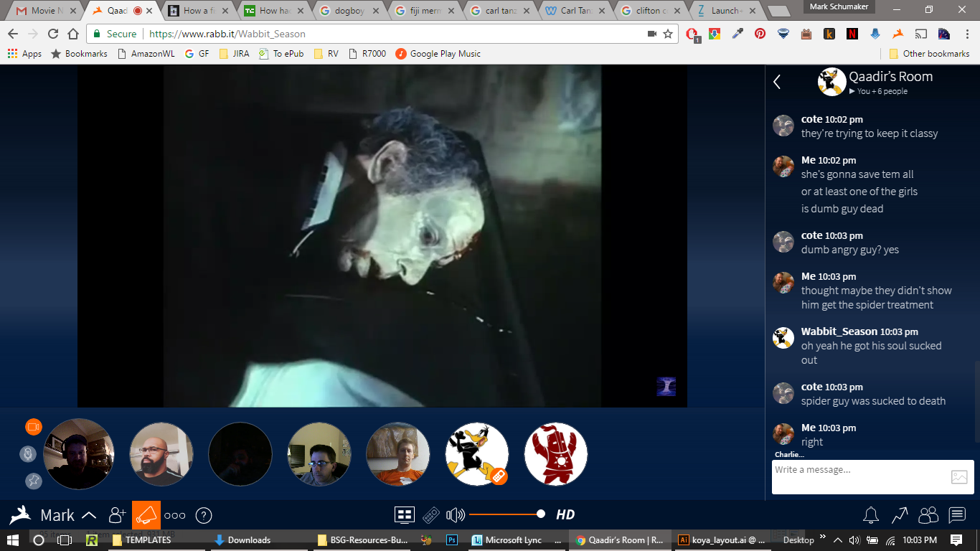The width and height of the screenshot is (980, 551).
Task: Mute the room audio speaker icon
Action: [x=456, y=514]
